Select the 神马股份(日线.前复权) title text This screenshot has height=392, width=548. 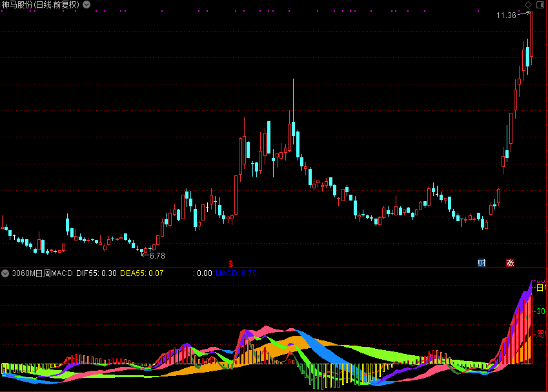(41, 5)
